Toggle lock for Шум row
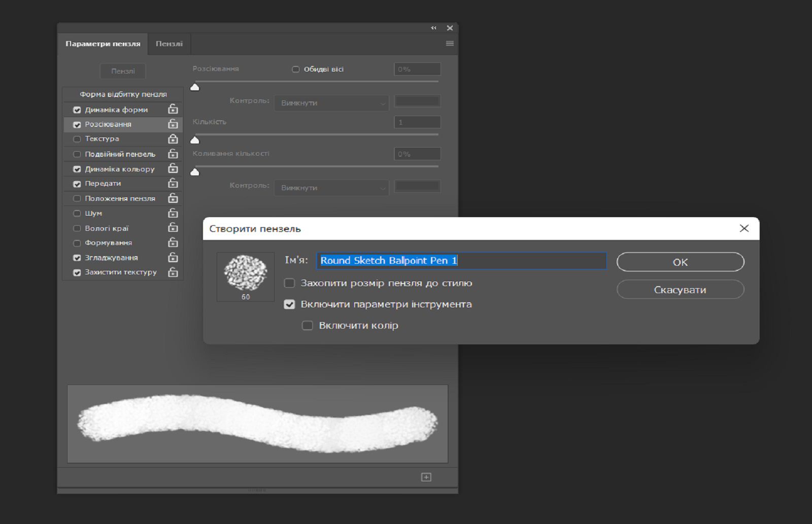The width and height of the screenshot is (812, 524). (173, 213)
